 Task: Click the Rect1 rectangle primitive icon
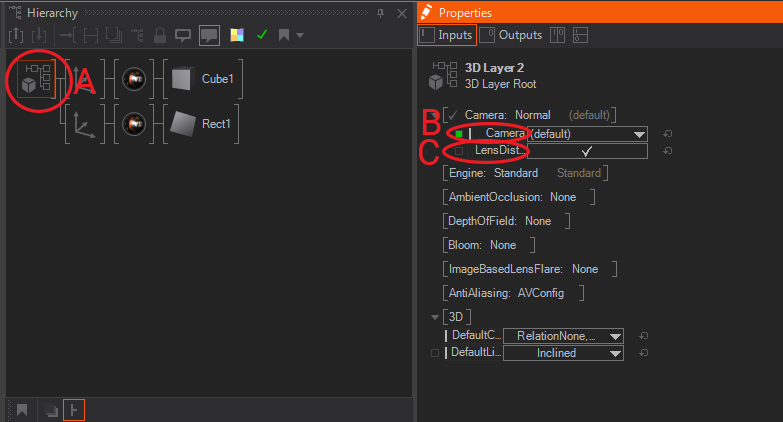pos(181,124)
